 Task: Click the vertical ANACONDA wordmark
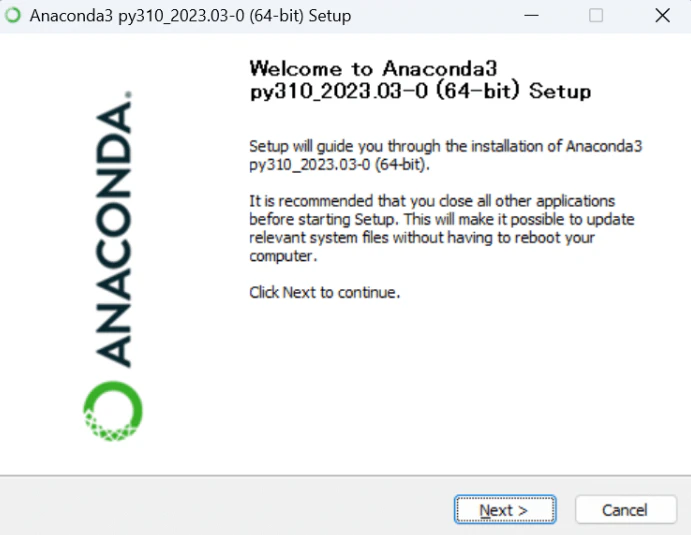pyautogui.click(x=114, y=234)
